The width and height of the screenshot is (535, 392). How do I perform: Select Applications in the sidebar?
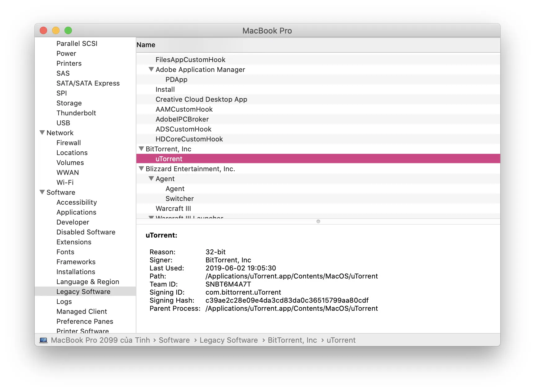tap(76, 212)
